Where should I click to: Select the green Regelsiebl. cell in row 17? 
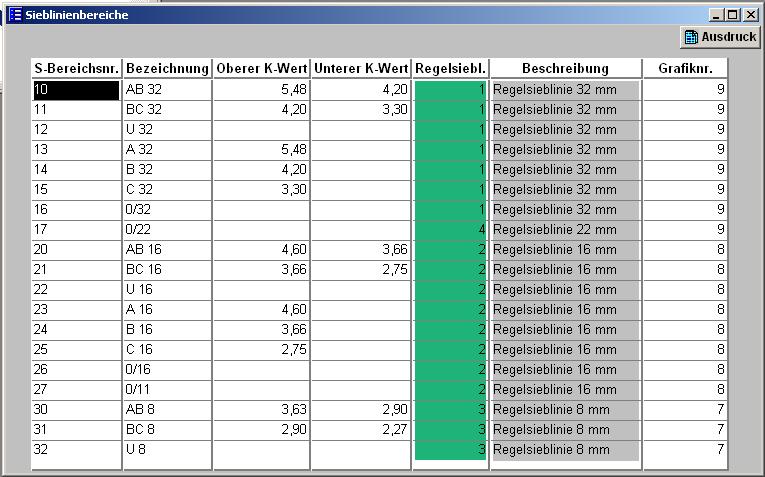450,230
